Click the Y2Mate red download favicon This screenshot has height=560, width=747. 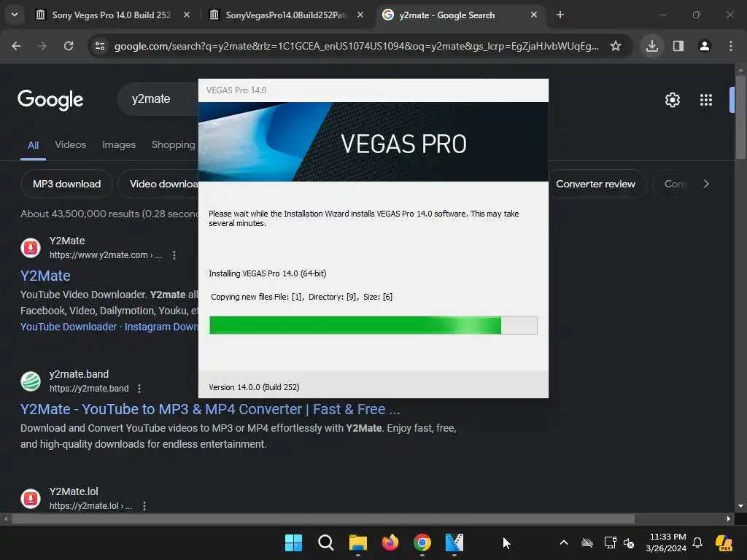31,248
